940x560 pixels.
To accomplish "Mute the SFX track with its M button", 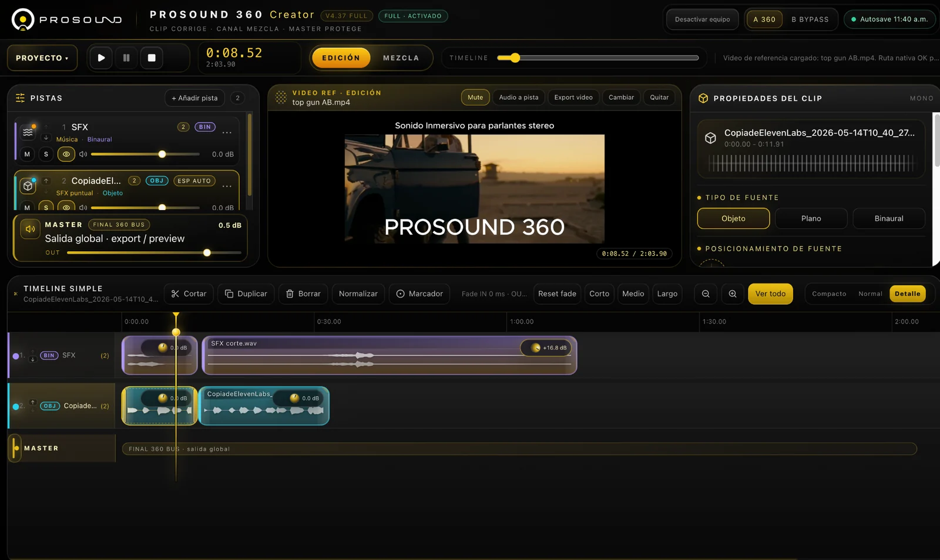I will tap(27, 154).
